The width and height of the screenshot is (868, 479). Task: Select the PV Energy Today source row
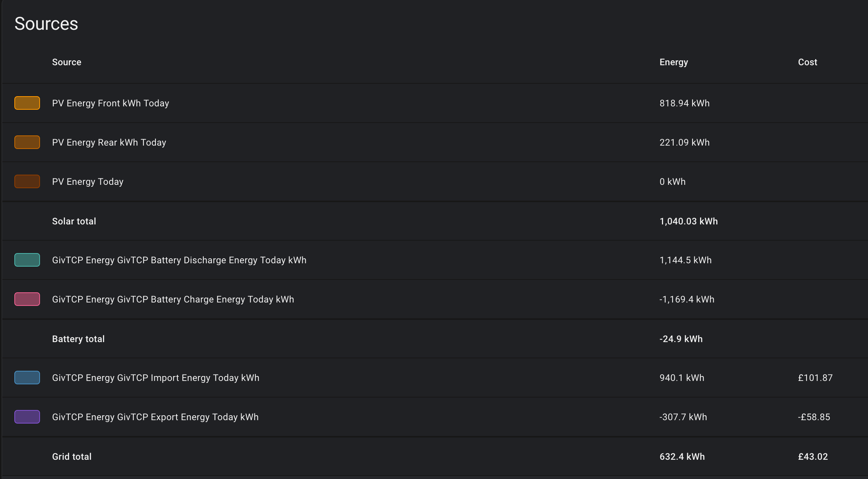[x=435, y=181]
